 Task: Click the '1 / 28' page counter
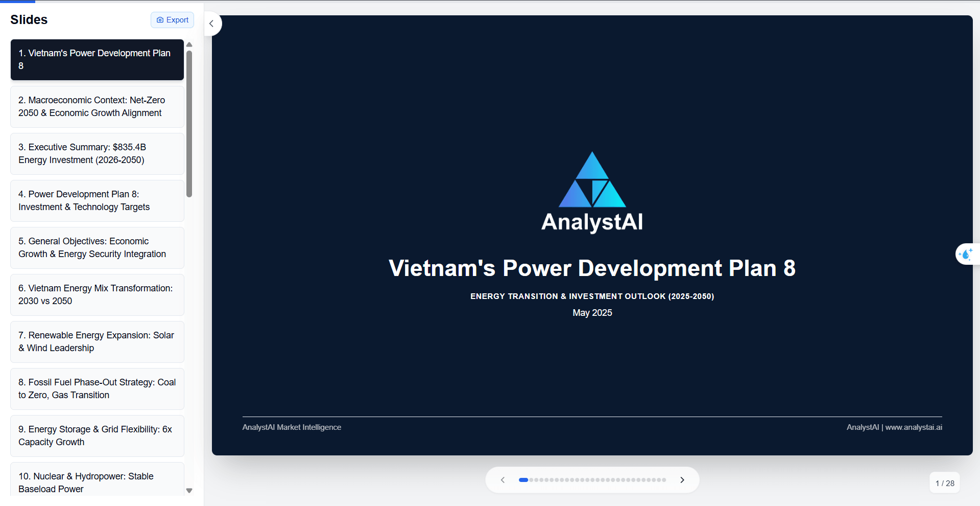click(944, 482)
